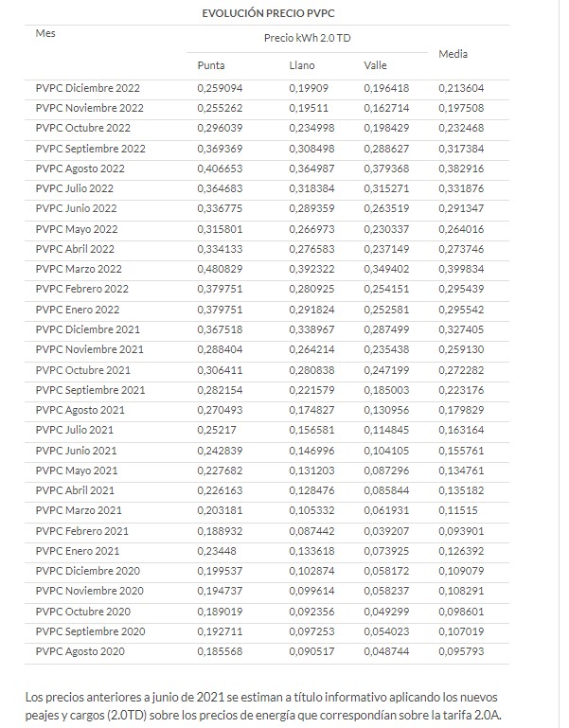Click the Media column header
Image resolution: width=569 pixels, height=728 pixels.
pyautogui.click(x=453, y=54)
